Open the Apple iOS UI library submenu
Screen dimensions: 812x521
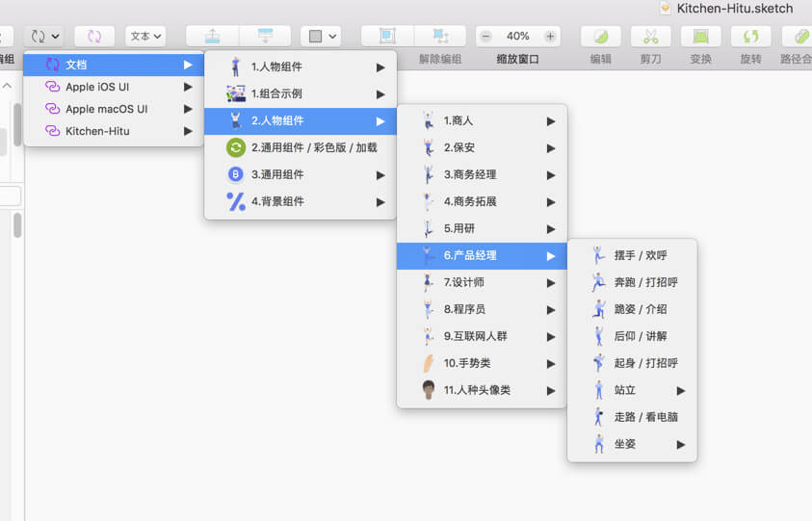point(114,87)
